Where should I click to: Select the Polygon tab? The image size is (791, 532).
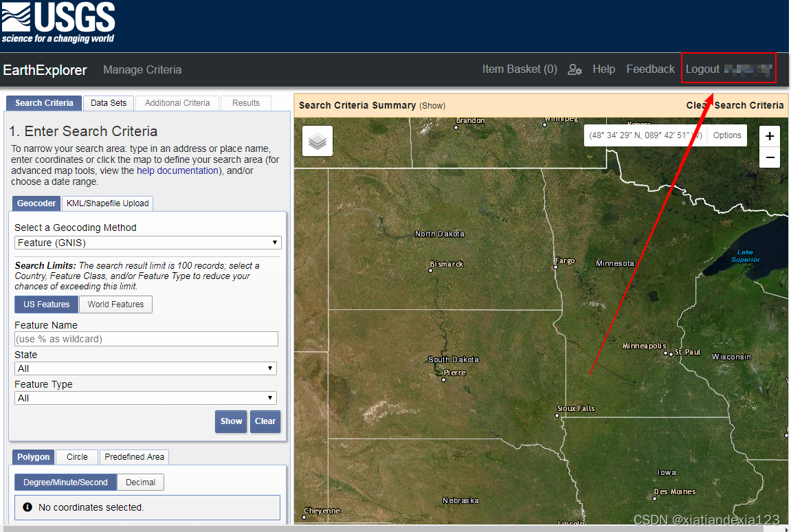33,457
